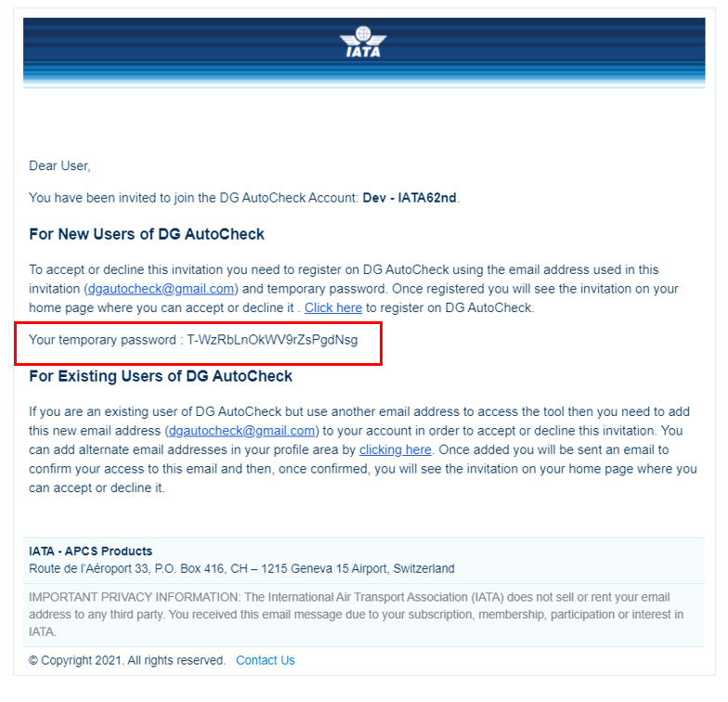
Task: Click the IMPORTANT PRIVACY INFORMATION paragraph
Action: (x=357, y=615)
